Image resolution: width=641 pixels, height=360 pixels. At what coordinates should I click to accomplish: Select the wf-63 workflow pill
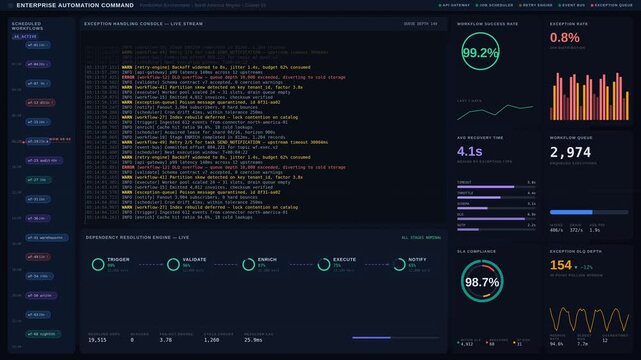click(x=38, y=315)
